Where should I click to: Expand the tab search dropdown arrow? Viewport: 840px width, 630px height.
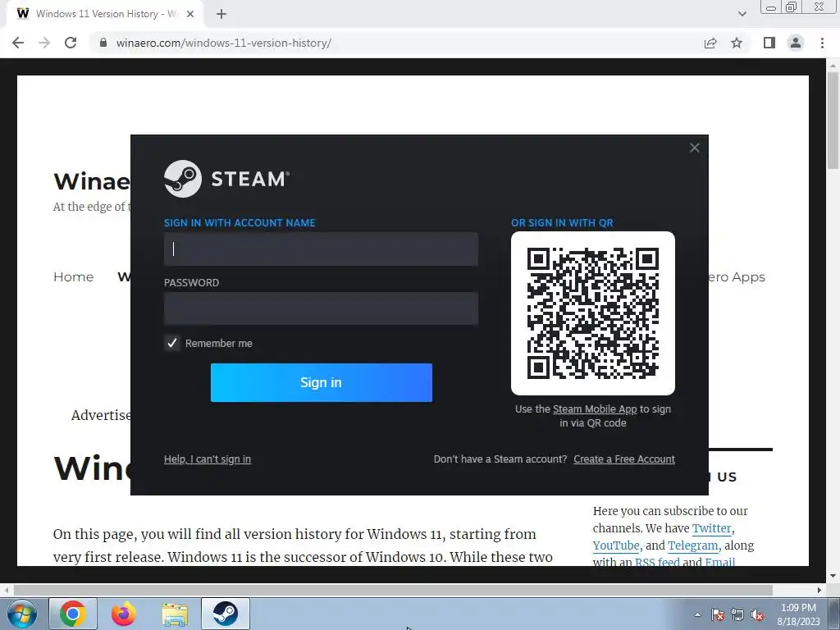click(x=742, y=14)
